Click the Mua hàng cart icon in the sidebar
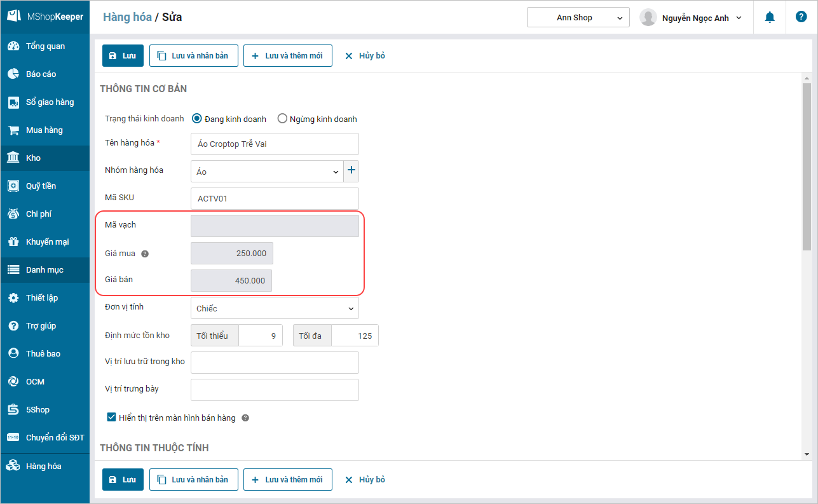818x504 pixels. (x=13, y=130)
